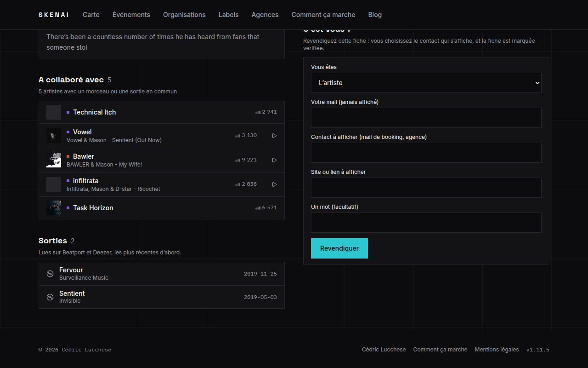Open the Blog menu item

click(x=375, y=15)
